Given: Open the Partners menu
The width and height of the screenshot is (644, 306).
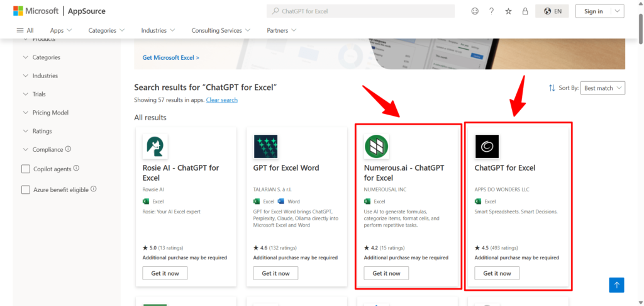Looking at the screenshot, I should pyautogui.click(x=281, y=30).
